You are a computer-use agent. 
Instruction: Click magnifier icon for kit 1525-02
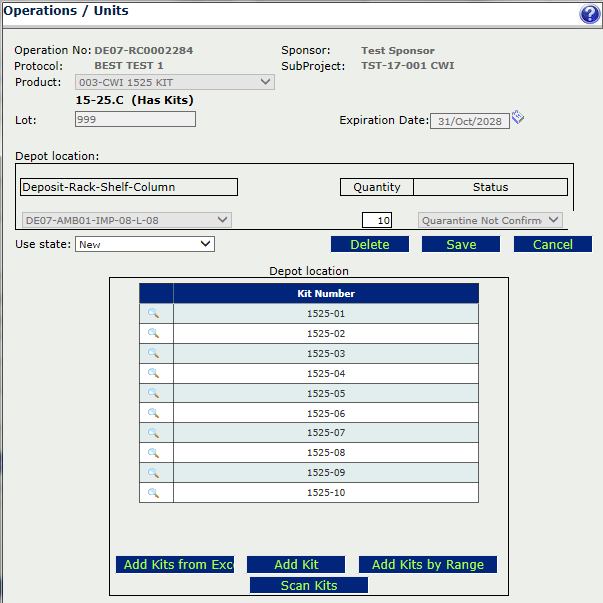153,333
